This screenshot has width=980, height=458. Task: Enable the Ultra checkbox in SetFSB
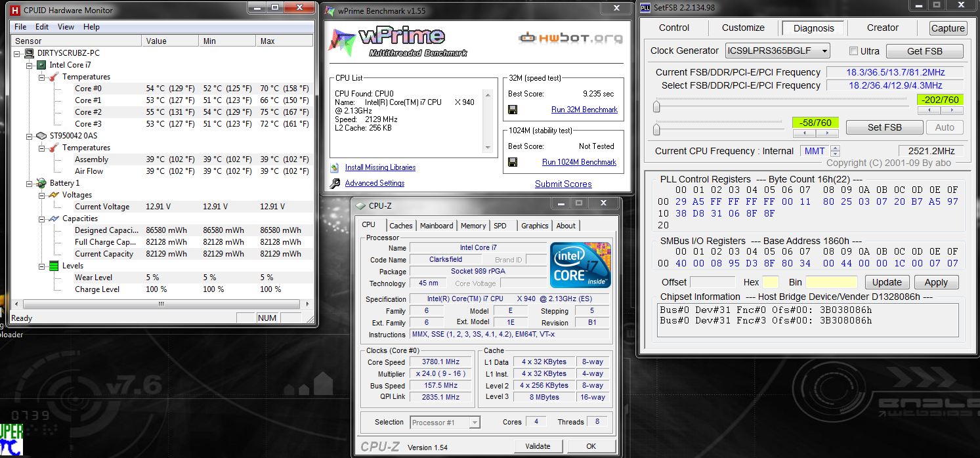(854, 51)
